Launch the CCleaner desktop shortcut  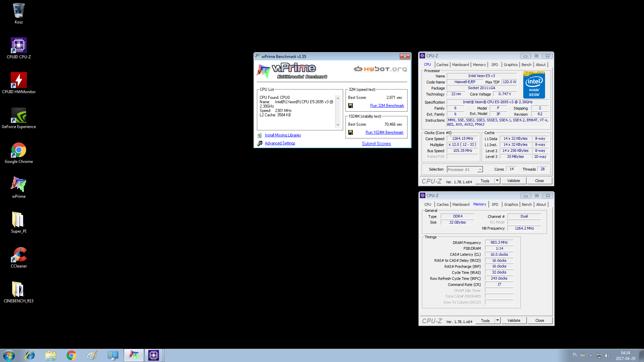point(19,257)
